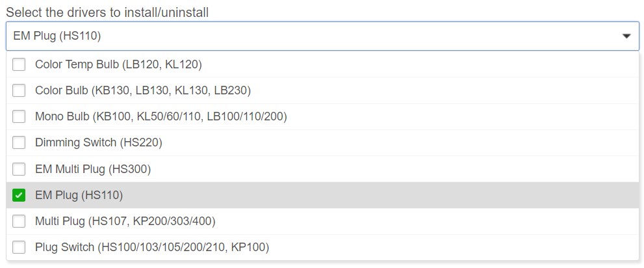Select Plug Switch (HS100/103/105) option text
644x268 pixels.
coord(152,247)
